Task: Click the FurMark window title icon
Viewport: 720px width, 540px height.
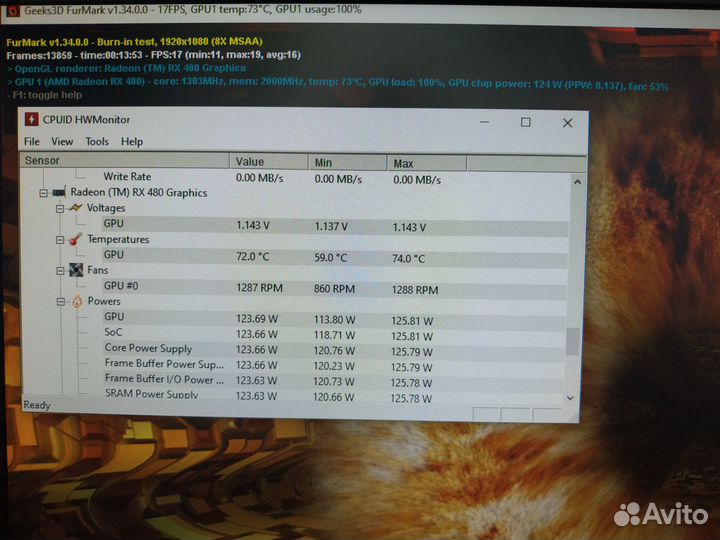Action: pos(13,10)
